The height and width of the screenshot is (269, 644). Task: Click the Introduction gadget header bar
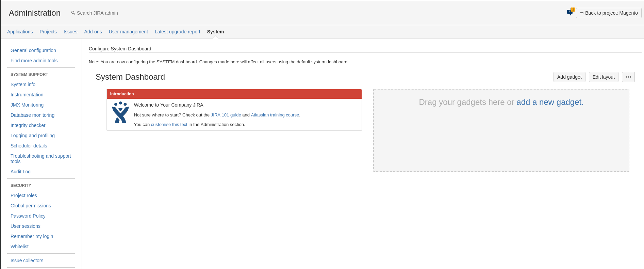(x=234, y=94)
